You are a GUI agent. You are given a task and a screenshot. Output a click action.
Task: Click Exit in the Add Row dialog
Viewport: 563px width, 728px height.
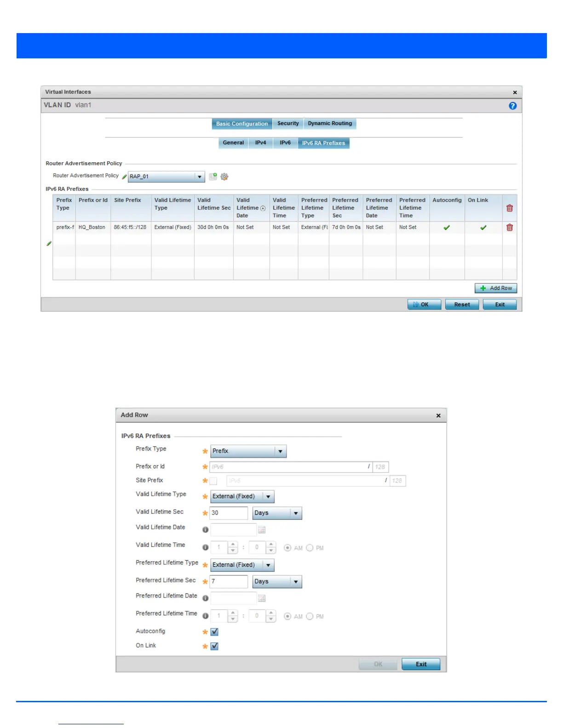point(421,664)
